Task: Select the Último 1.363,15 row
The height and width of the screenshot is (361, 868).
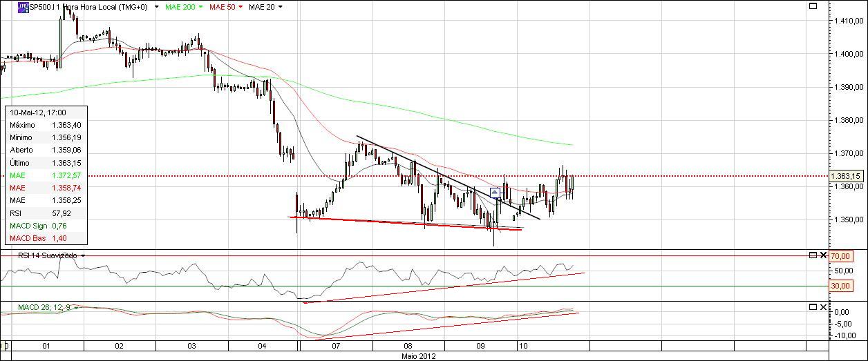Action: (46, 162)
